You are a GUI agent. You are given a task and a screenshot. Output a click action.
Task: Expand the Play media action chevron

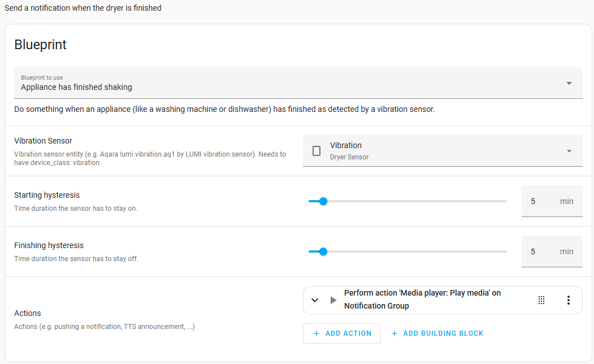click(315, 300)
